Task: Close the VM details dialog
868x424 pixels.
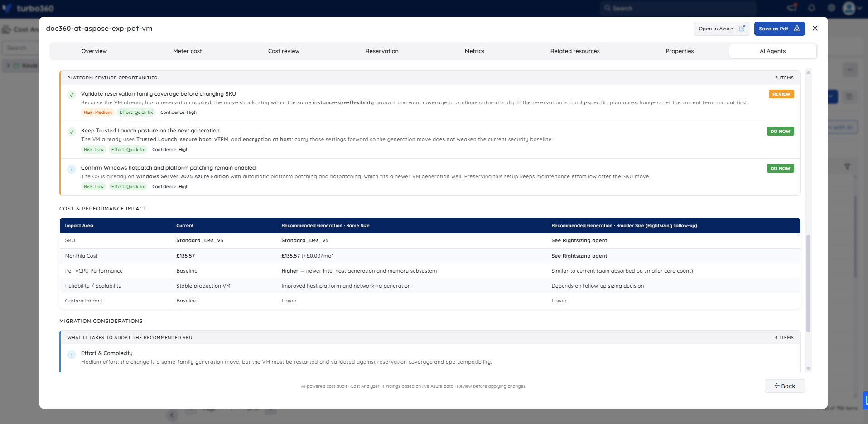Action: pyautogui.click(x=815, y=29)
